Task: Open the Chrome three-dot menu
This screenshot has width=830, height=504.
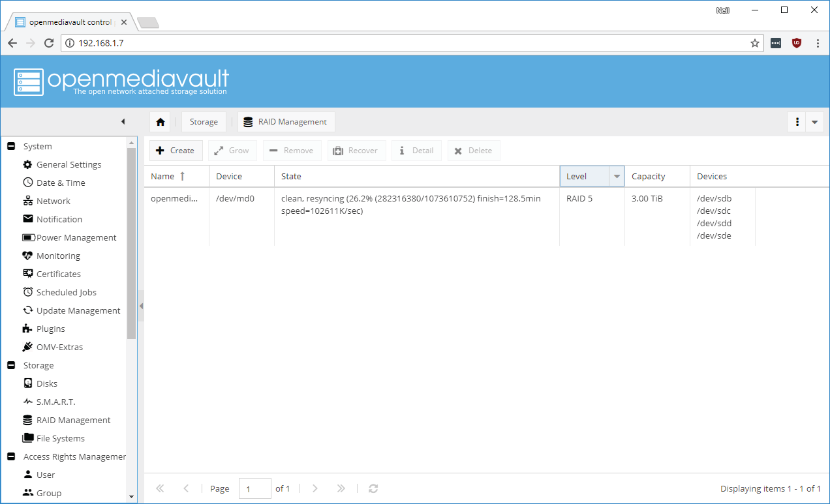Action: [x=818, y=43]
